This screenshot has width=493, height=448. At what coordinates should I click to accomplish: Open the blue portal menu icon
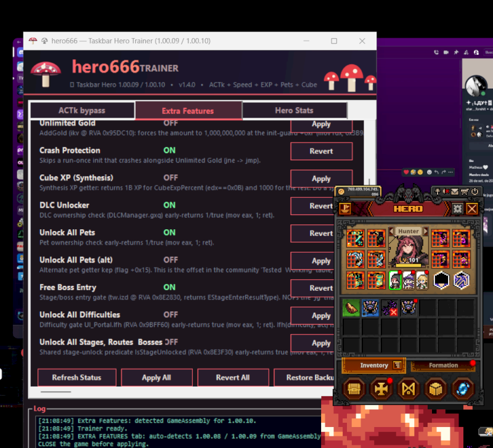tap(463, 389)
